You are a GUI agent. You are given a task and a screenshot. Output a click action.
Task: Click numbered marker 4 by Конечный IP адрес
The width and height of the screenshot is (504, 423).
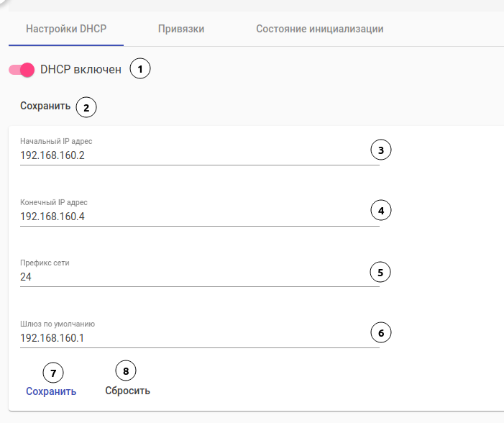click(381, 211)
